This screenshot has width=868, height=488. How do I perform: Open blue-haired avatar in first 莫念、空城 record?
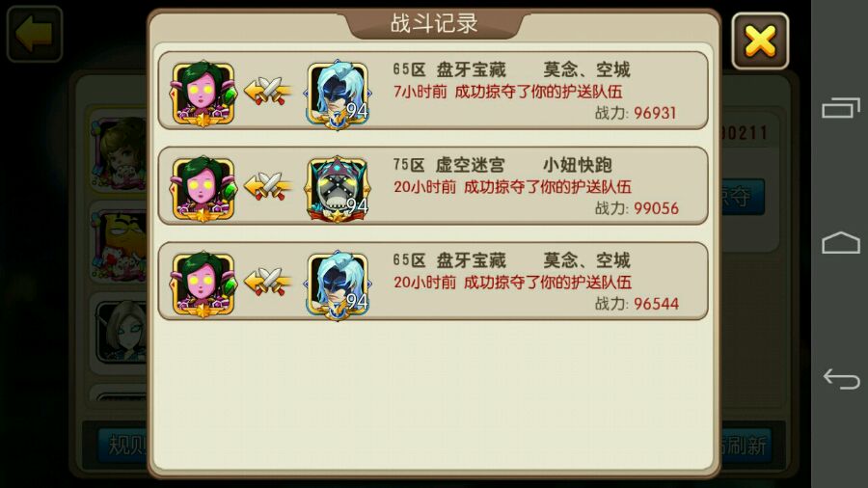pos(338,94)
